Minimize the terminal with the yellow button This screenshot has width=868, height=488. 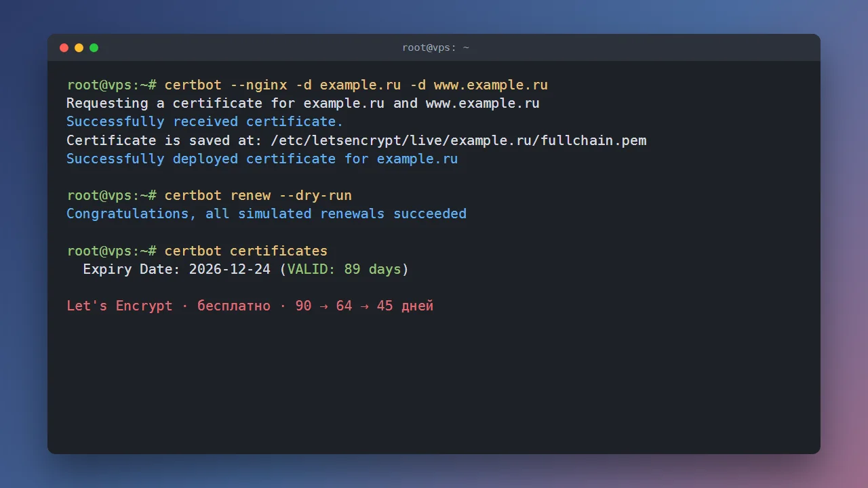(79, 47)
